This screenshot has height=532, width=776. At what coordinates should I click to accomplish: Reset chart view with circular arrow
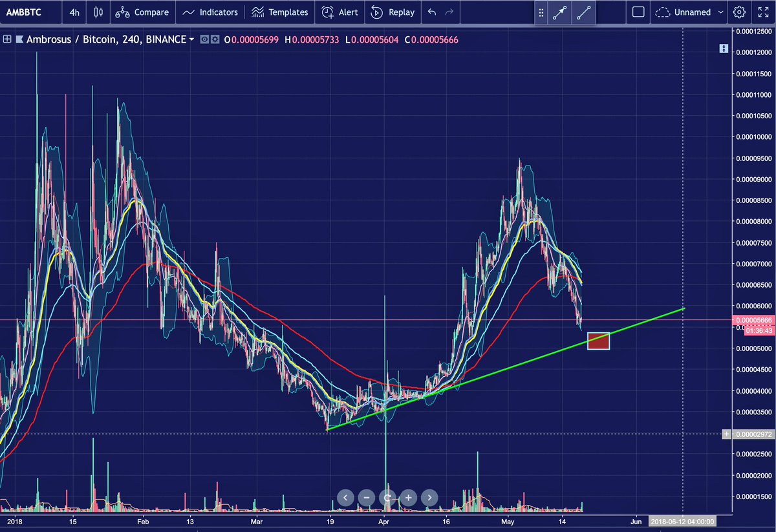[x=387, y=498]
